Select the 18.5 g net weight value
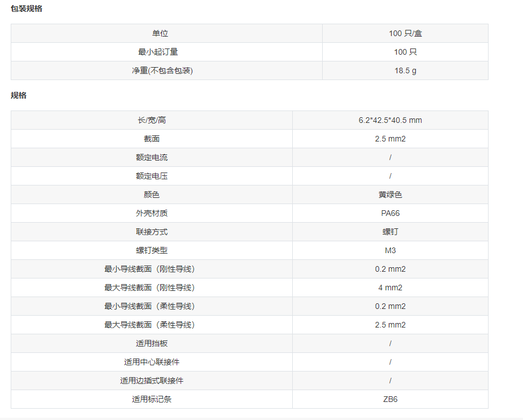This screenshot has width=523, height=420. (405, 70)
